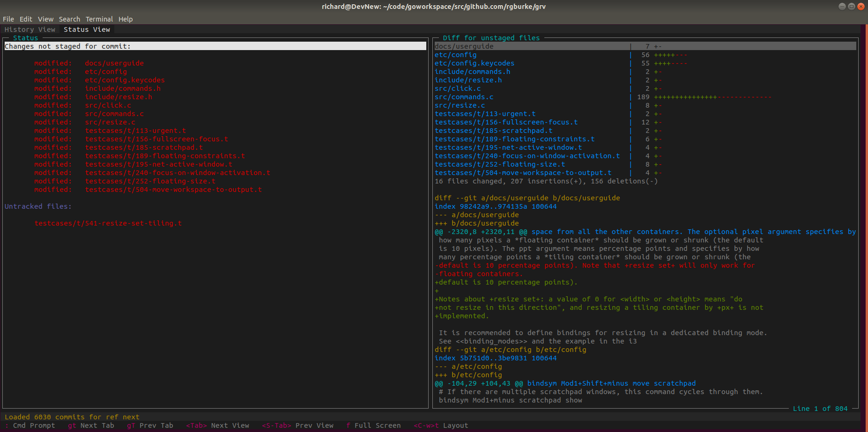Click the 'gt Next Tab' hint

[x=91, y=425]
